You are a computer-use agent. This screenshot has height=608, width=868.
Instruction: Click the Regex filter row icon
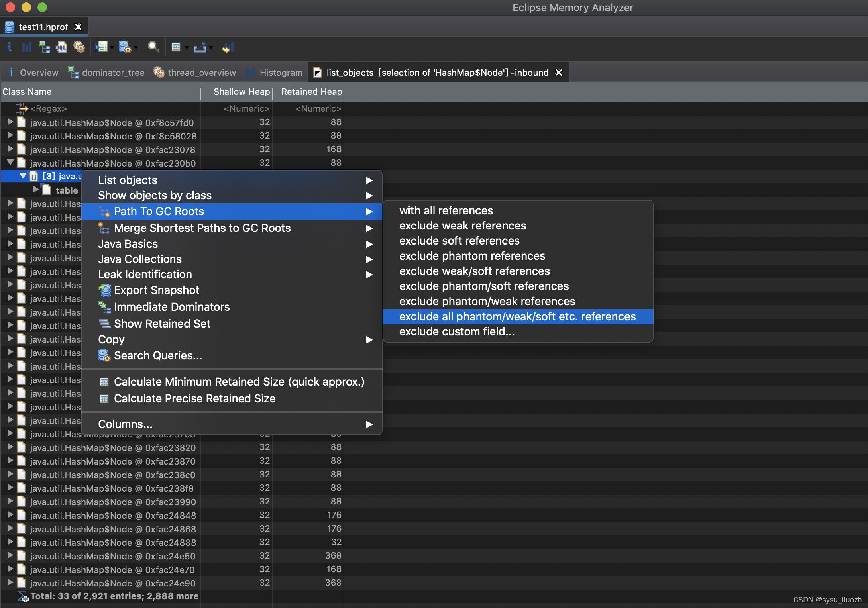pyautogui.click(x=22, y=108)
